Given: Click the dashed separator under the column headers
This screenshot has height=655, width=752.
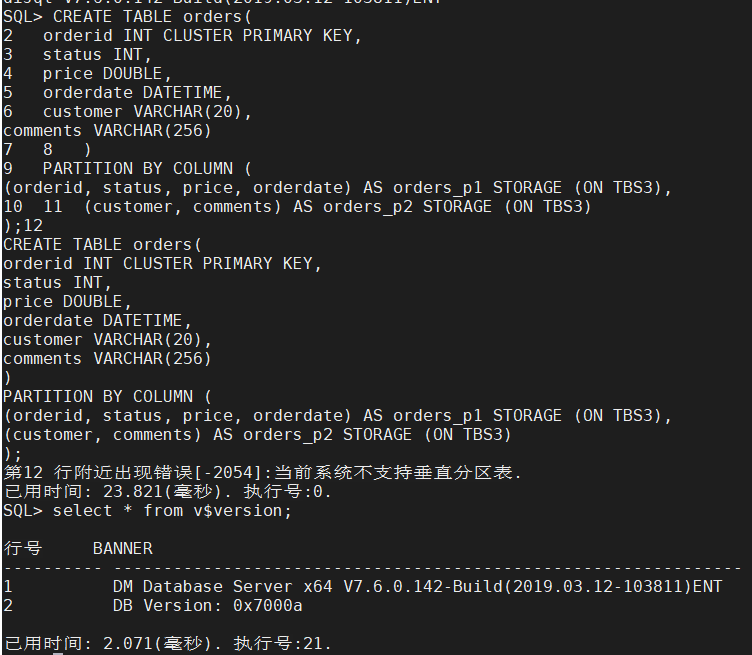Looking at the screenshot, I should click(375, 567).
